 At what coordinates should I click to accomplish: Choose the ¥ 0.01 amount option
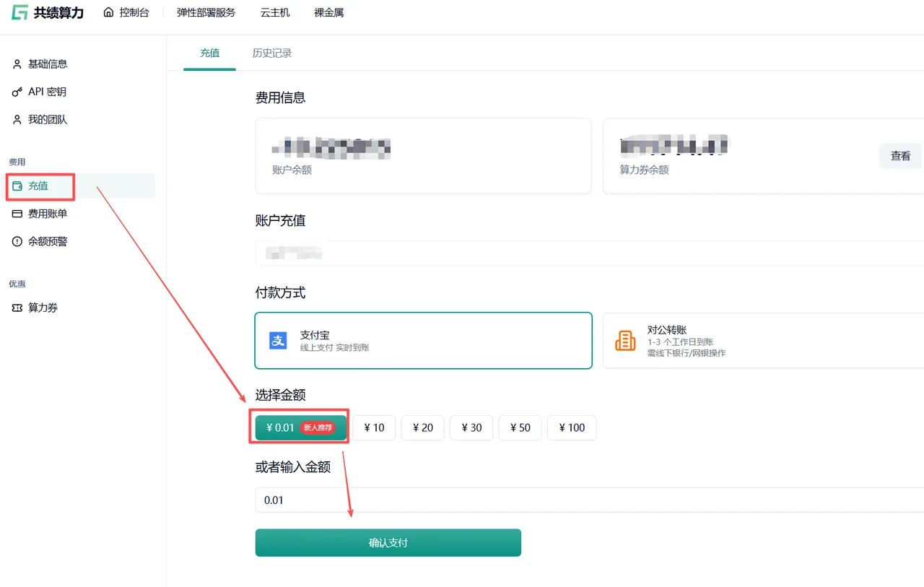tap(301, 427)
